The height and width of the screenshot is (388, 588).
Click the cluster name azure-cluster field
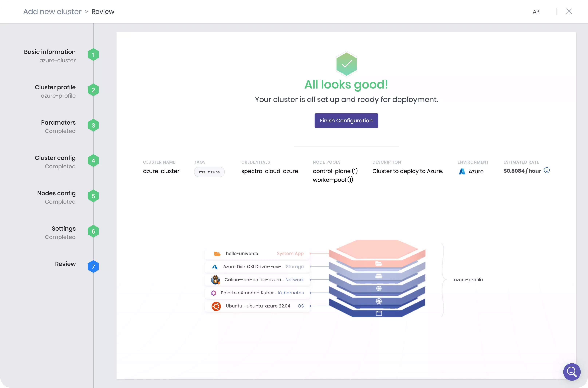(x=161, y=171)
